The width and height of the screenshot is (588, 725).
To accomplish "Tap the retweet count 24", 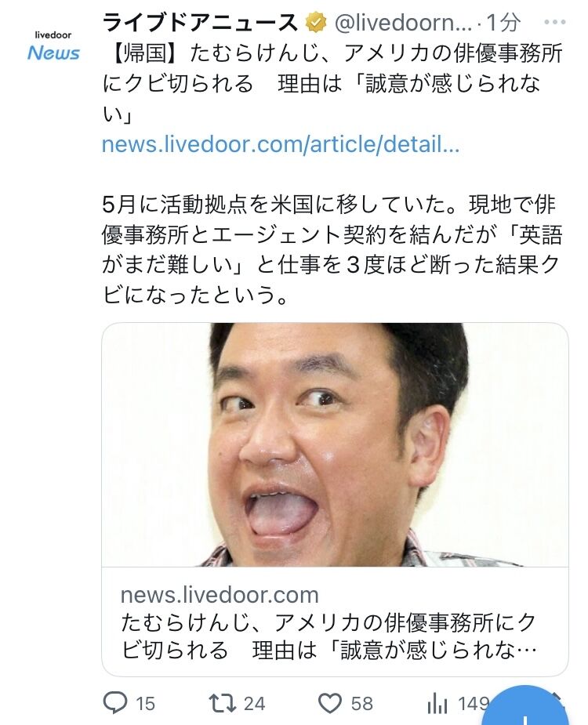I will coord(255,704).
